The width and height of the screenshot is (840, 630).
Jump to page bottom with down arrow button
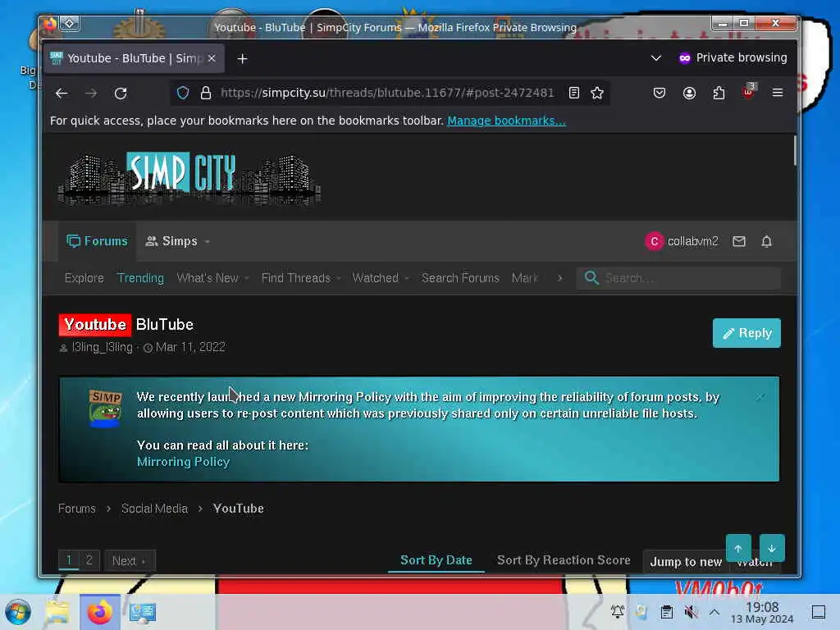click(x=772, y=548)
